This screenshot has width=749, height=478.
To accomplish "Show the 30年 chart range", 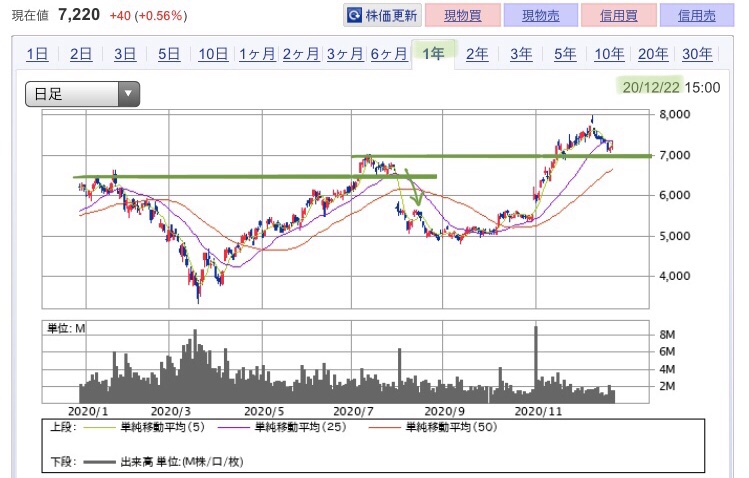I will pyautogui.click(x=697, y=54).
